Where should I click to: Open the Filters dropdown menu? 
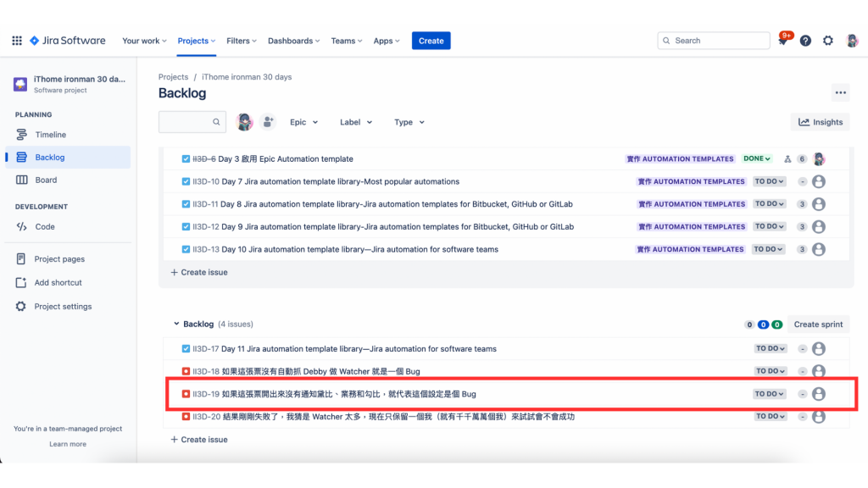242,41
